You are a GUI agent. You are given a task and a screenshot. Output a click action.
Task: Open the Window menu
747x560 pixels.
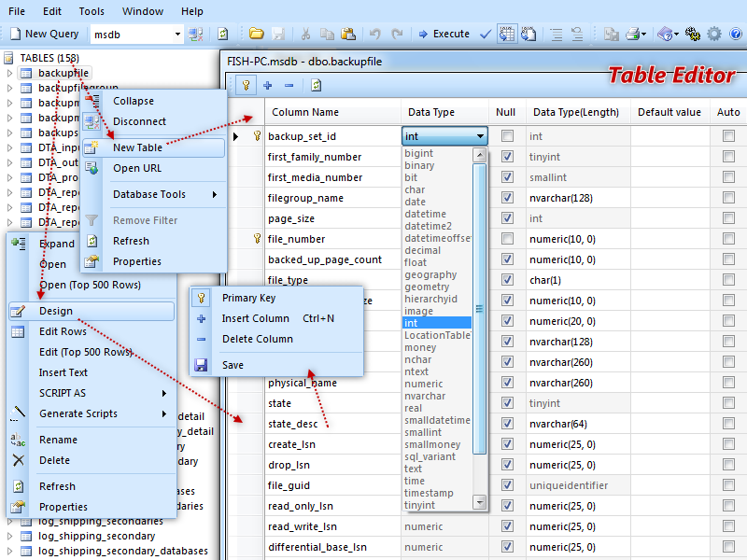click(143, 11)
